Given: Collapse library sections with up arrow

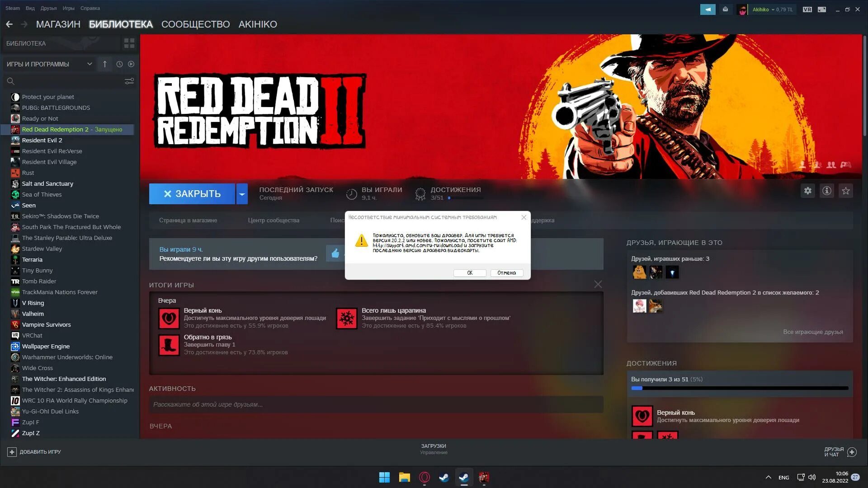Looking at the screenshot, I should pos(104,64).
